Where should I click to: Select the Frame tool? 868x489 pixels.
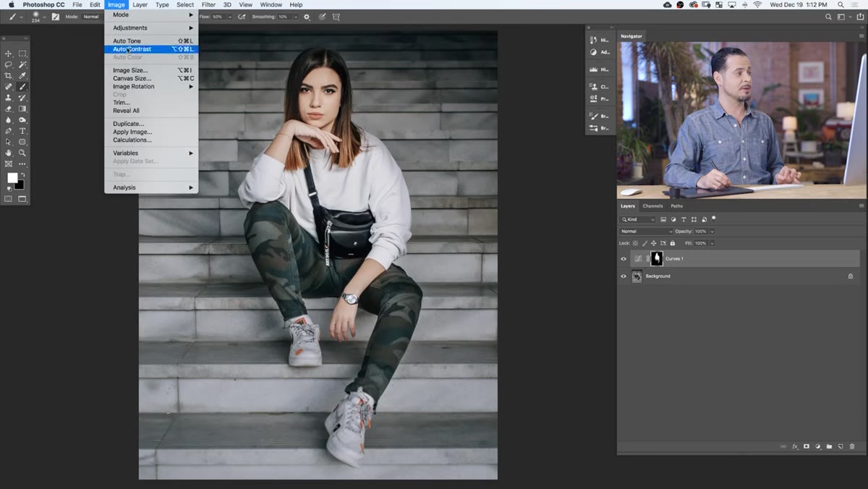9,163
